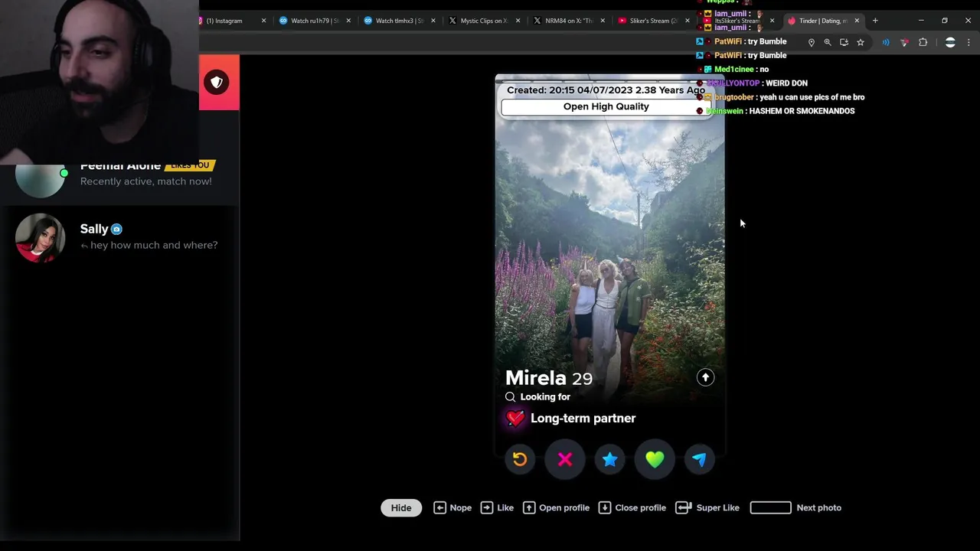
Task: Click the Looking for label
Action: (545, 397)
